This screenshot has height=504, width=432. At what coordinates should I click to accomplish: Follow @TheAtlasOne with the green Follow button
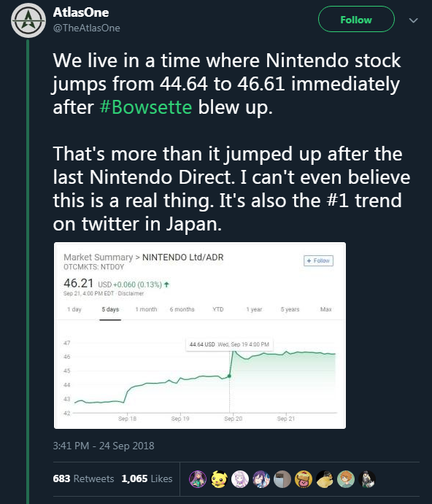356,19
